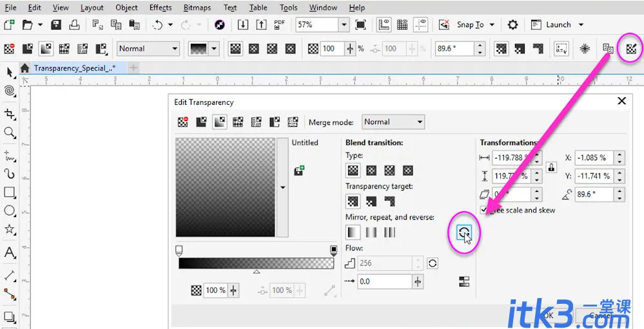644x329 pixels.
Task: Toggle Free scale and skew checkbox
Action: point(484,210)
